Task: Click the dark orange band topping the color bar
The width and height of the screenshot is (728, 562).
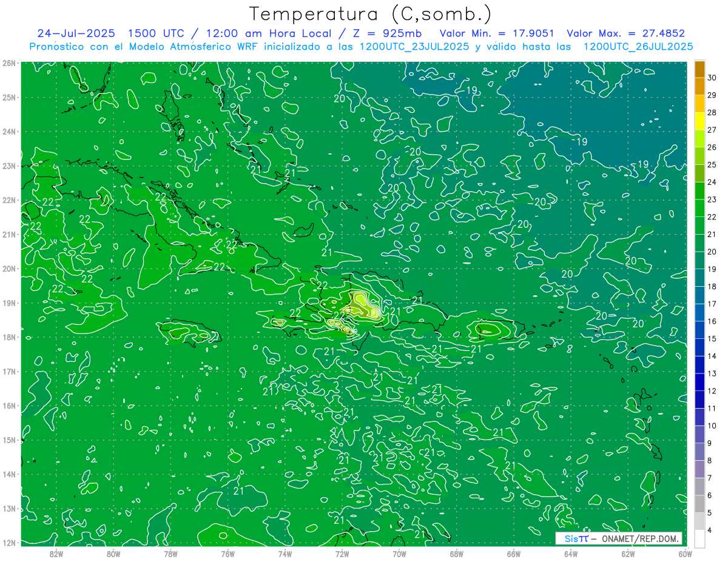Action: (x=699, y=69)
